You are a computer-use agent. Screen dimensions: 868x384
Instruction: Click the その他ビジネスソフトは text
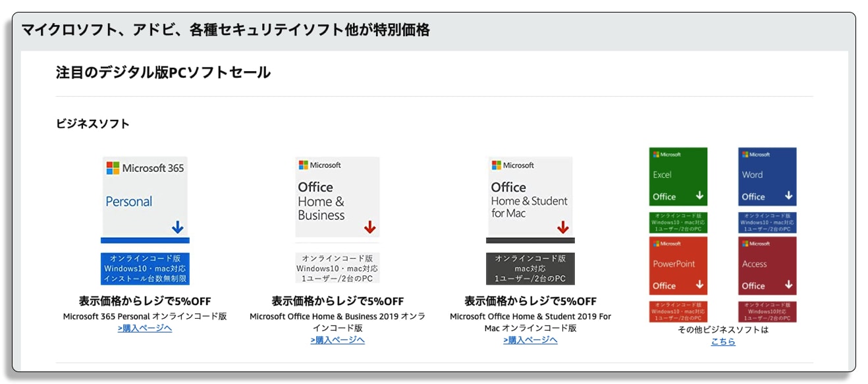pyautogui.click(x=723, y=330)
